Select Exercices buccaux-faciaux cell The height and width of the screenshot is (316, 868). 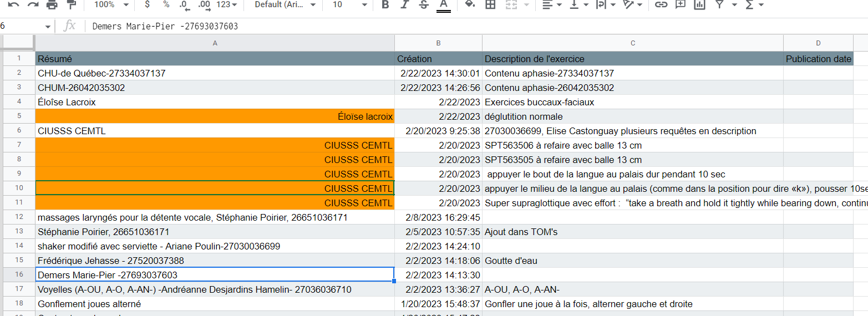point(633,102)
